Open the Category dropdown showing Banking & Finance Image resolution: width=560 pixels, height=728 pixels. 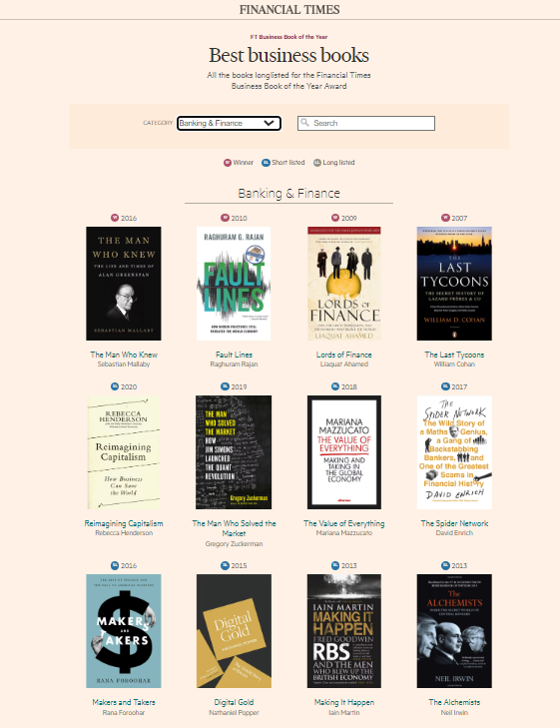point(229,123)
